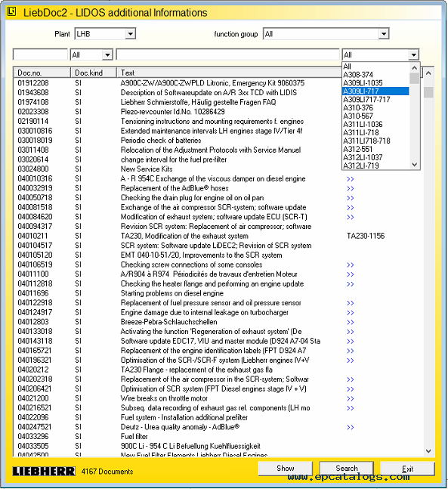Expand models for document 04011100
The image size is (448, 489).
pos(351,274)
